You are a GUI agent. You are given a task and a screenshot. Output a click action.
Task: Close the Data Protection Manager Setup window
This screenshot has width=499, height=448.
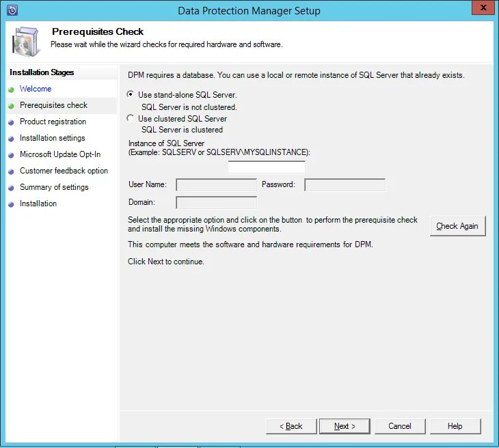pos(483,8)
